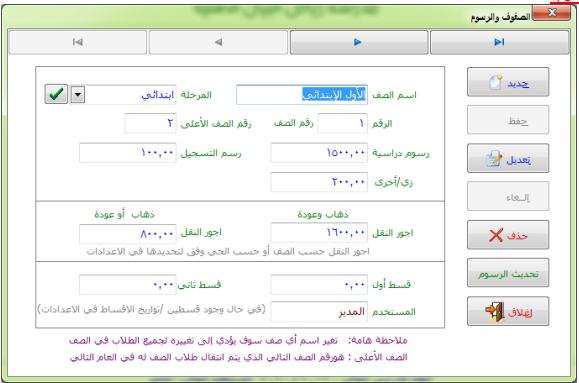Click the رقم الصف الأعلى label
This screenshot has height=383, width=579.
pyautogui.click(x=216, y=124)
